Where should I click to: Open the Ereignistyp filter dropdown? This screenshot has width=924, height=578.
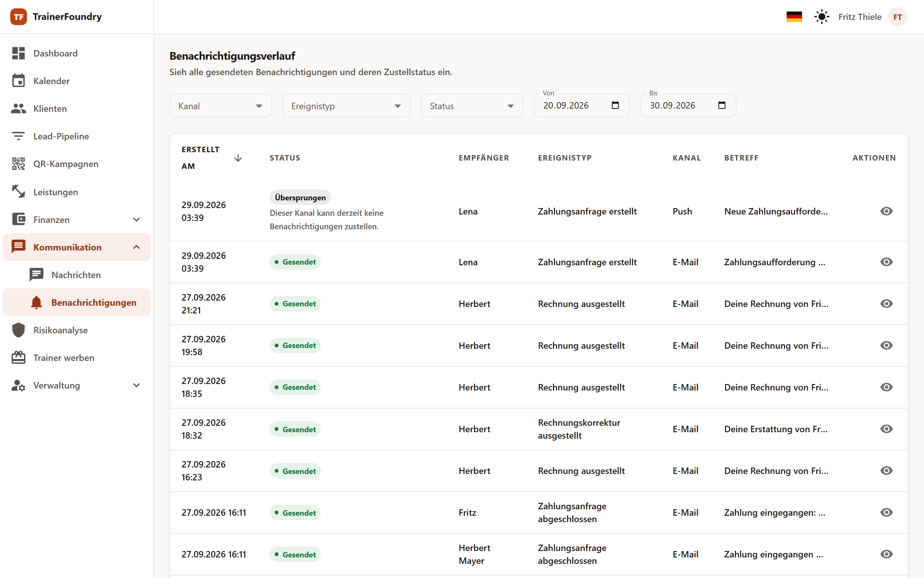pyautogui.click(x=346, y=106)
